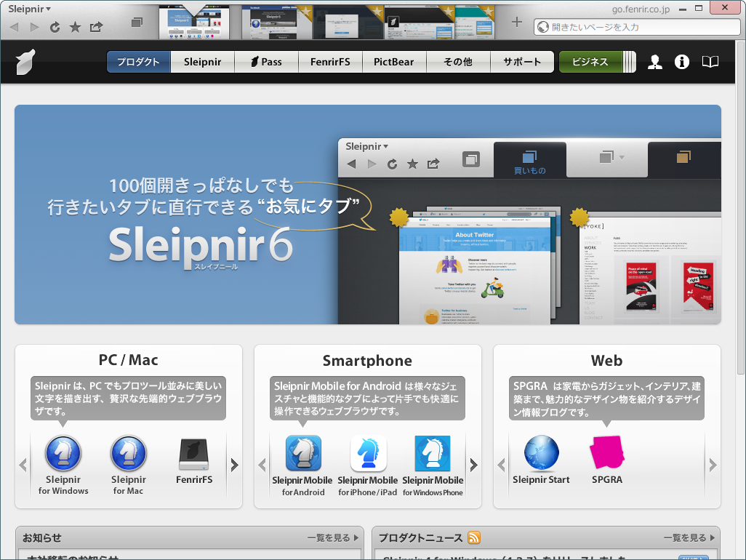Open the Sleipnir for Mac product icon

(129, 453)
